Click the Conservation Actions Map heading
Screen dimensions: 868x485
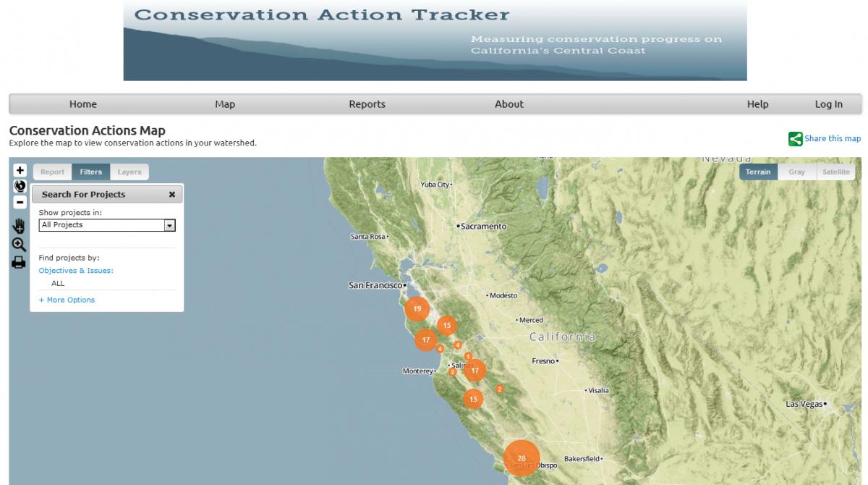[87, 130]
